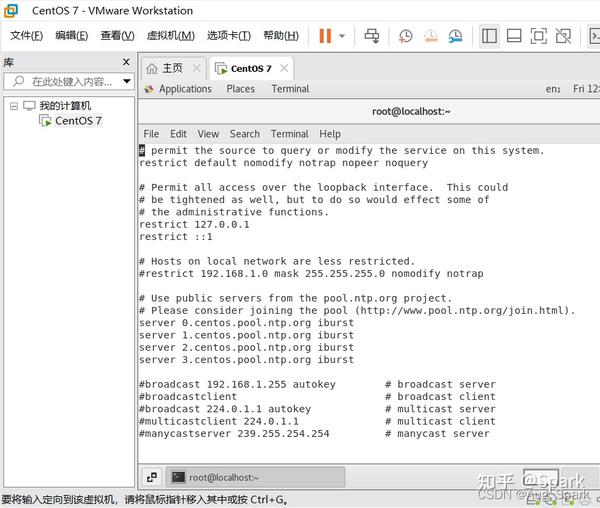
Task: Open the 帮助(H) menu
Action: (281, 36)
